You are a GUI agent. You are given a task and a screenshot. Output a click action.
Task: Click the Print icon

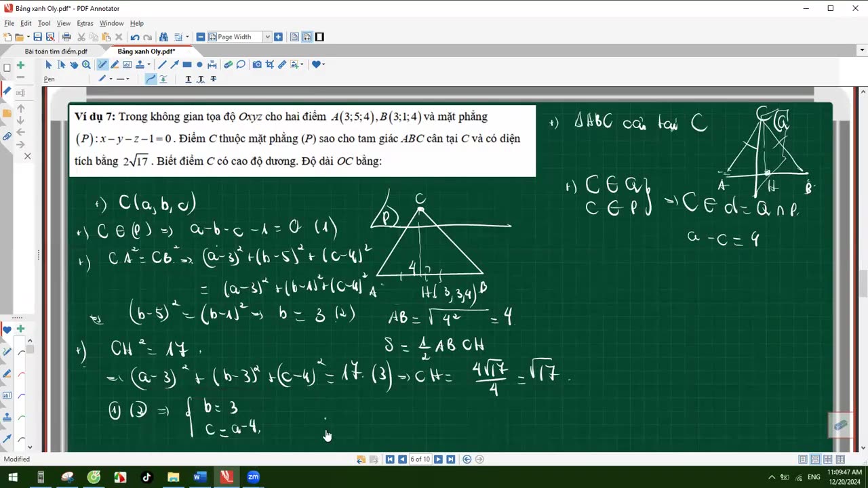click(x=66, y=37)
